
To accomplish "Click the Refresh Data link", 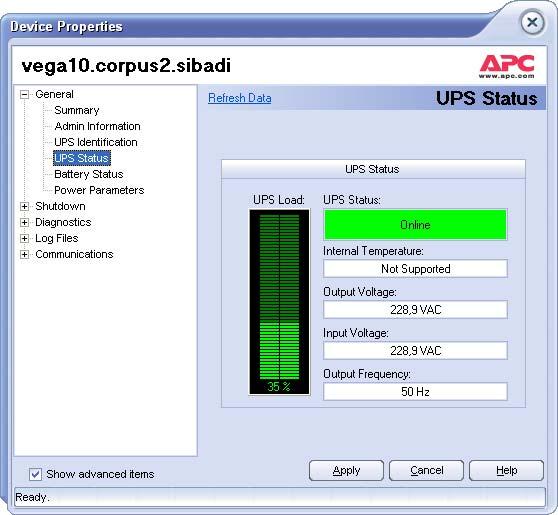I will pos(239,98).
